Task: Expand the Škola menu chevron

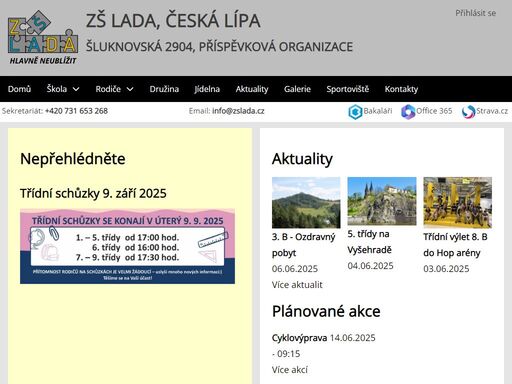Action: pyautogui.click(x=76, y=89)
